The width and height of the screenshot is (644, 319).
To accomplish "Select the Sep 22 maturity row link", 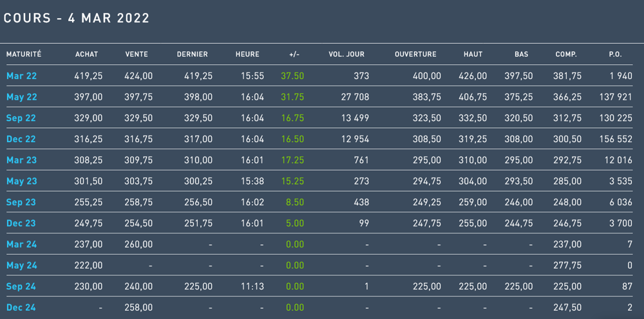I will coord(21,118).
